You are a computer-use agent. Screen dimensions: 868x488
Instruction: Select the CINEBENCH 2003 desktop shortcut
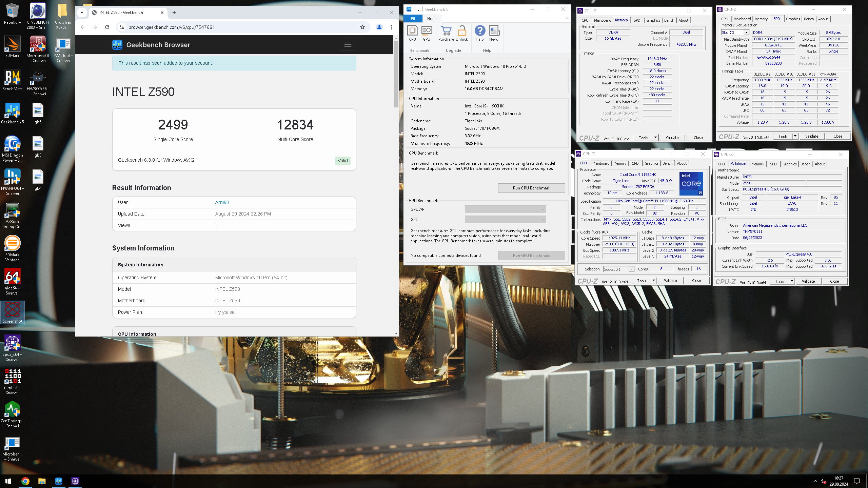pos(38,16)
